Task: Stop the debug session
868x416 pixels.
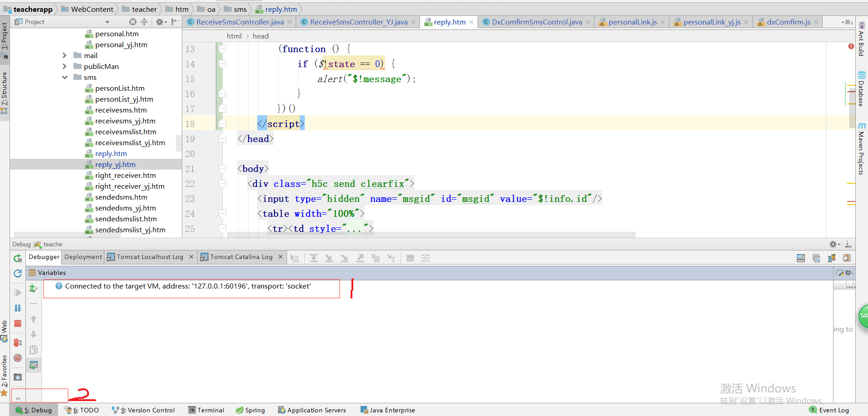Action: 17,323
